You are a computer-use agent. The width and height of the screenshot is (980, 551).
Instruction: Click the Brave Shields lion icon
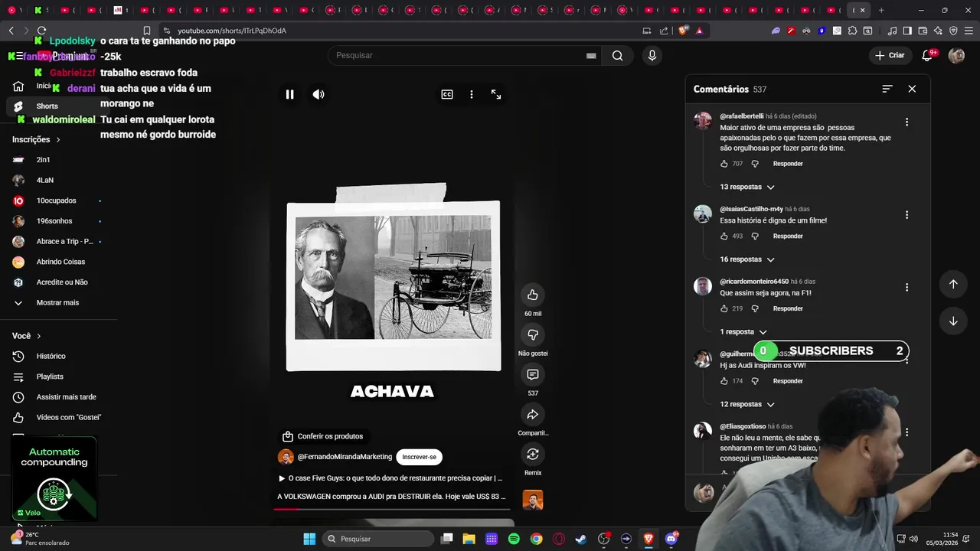click(683, 31)
